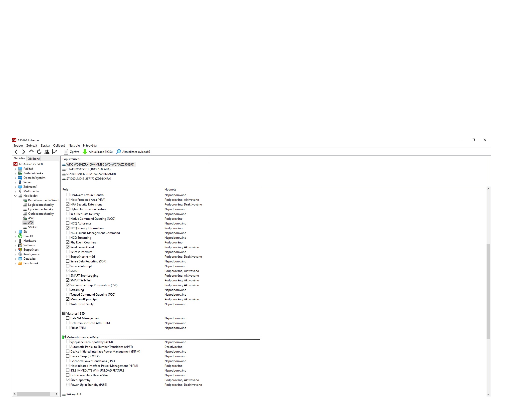Expand the Benchmark tree node
This screenshot has width=532, height=399.
pyautogui.click(x=15, y=263)
